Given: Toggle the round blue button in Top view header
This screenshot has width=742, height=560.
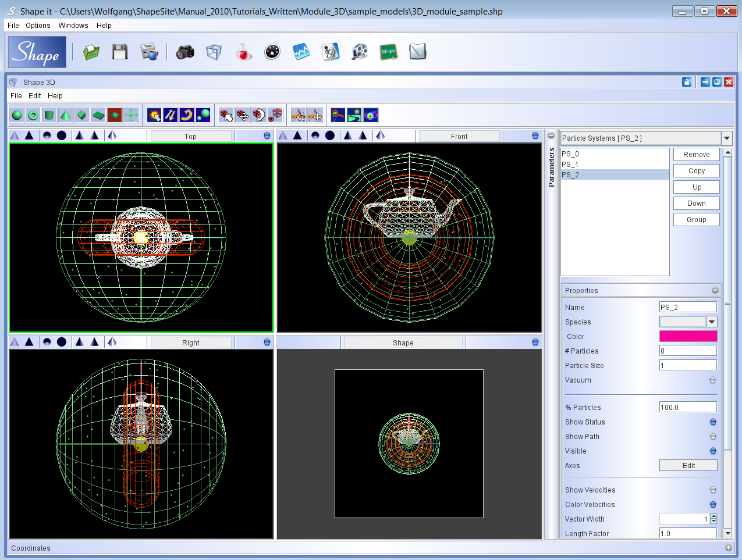Looking at the screenshot, I should point(267,136).
